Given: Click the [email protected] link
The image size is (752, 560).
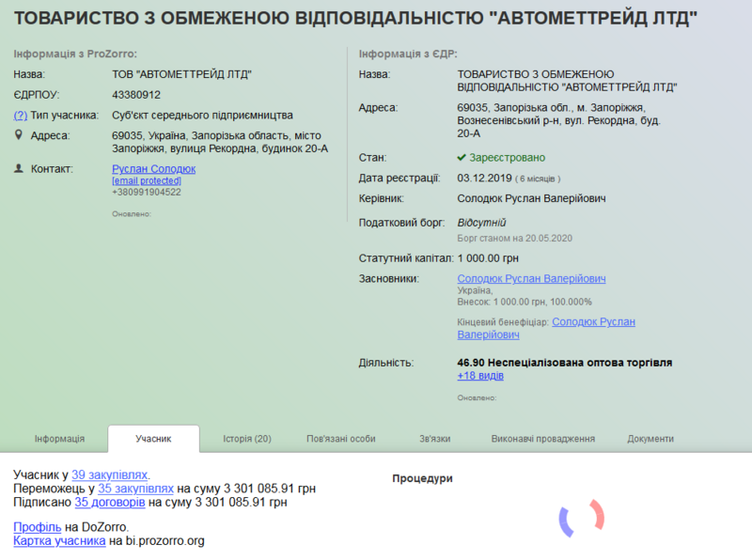Looking at the screenshot, I should click(x=146, y=180).
